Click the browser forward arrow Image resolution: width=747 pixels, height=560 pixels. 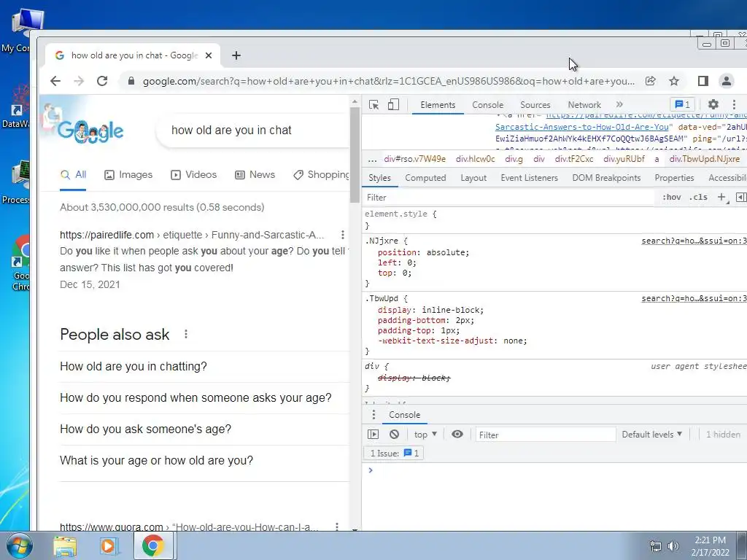point(79,81)
